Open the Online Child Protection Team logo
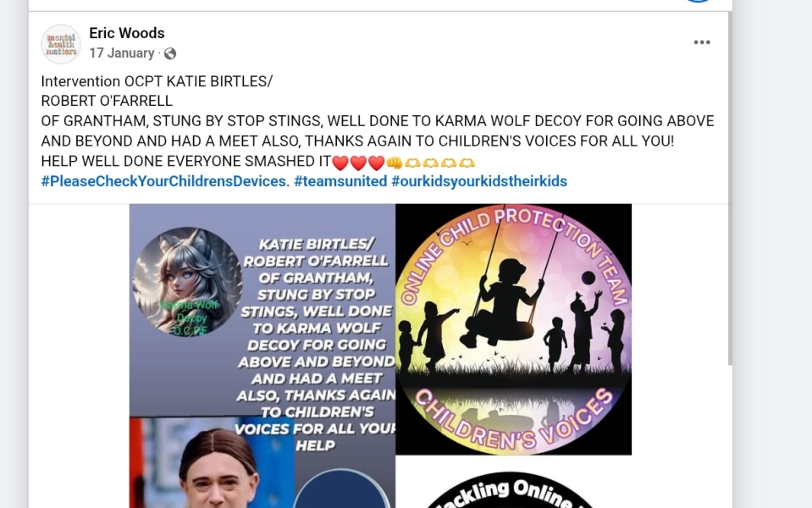Image resolution: width=812 pixels, height=508 pixels. (513, 329)
